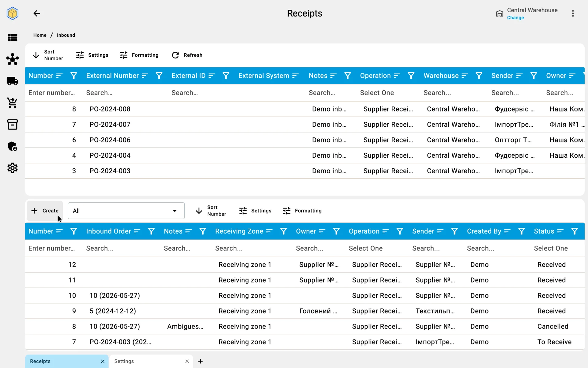Add a new tab with plus
This screenshot has width=588, height=368.
(200, 362)
